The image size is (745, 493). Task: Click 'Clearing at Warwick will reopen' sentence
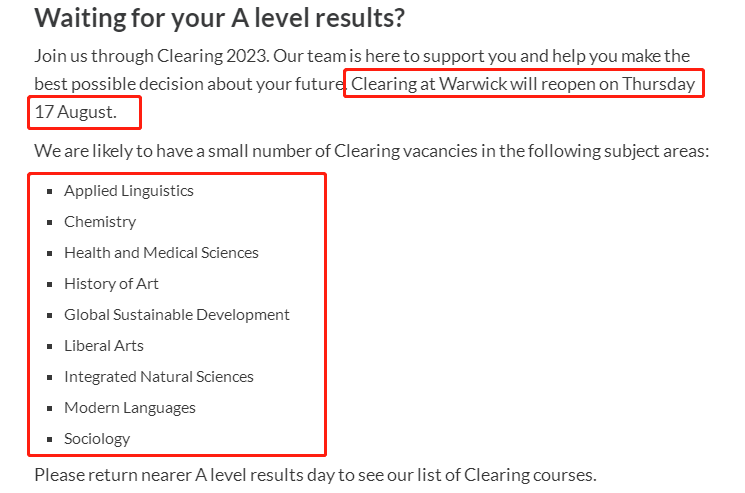[523, 84]
